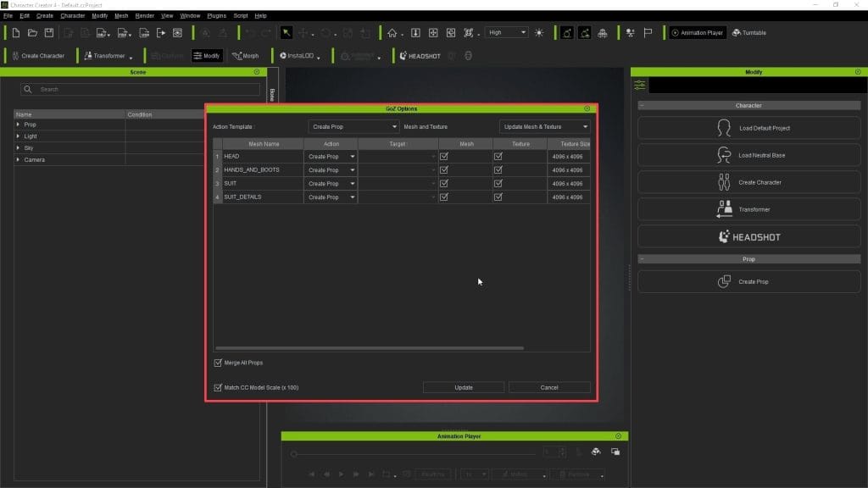Uncheck the Merge All Props checkbox
The height and width of the screenshot is (488, 868).
tap(219, 363)
